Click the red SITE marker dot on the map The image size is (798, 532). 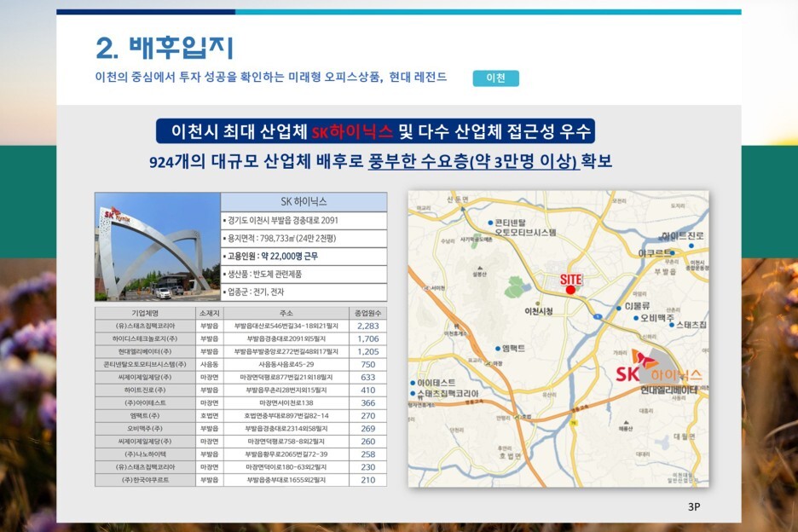(570, 290)
